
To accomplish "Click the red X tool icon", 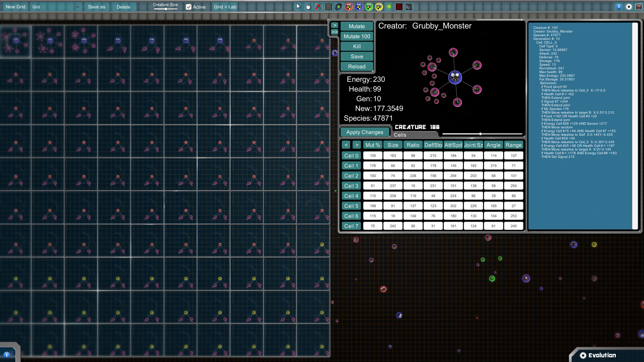I will tap(318, 6).
